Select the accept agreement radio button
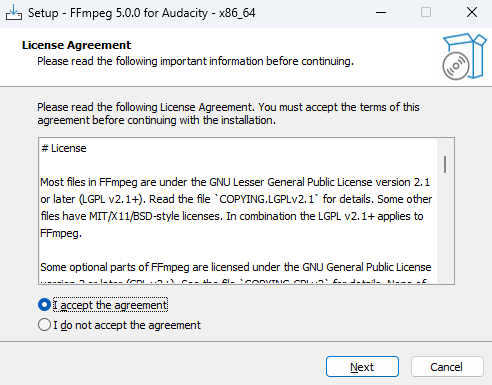Image resolution: width=492 pixels, height=385 pixels. (x=44, y=305)
